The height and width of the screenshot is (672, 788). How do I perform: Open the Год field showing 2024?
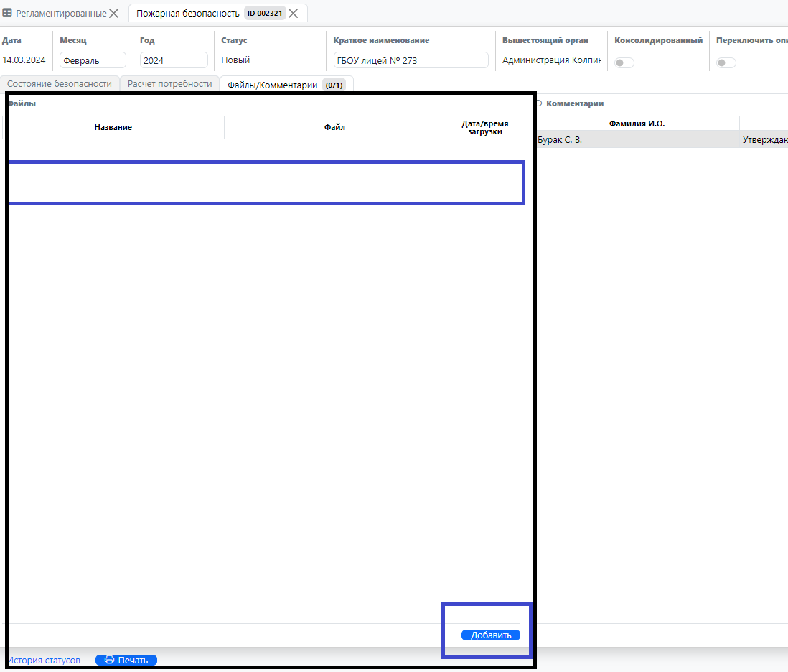(174, 61)
